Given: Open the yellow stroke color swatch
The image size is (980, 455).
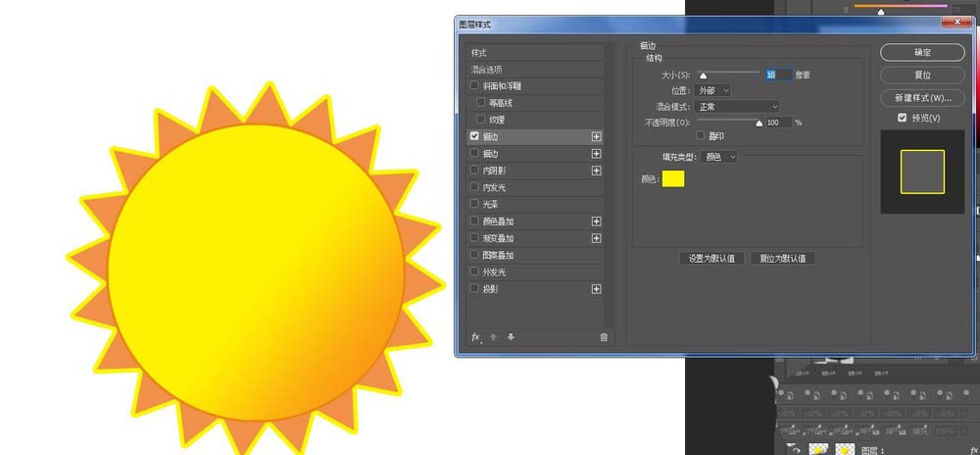Looking at the screenshot, I should (x=673, y=178).
